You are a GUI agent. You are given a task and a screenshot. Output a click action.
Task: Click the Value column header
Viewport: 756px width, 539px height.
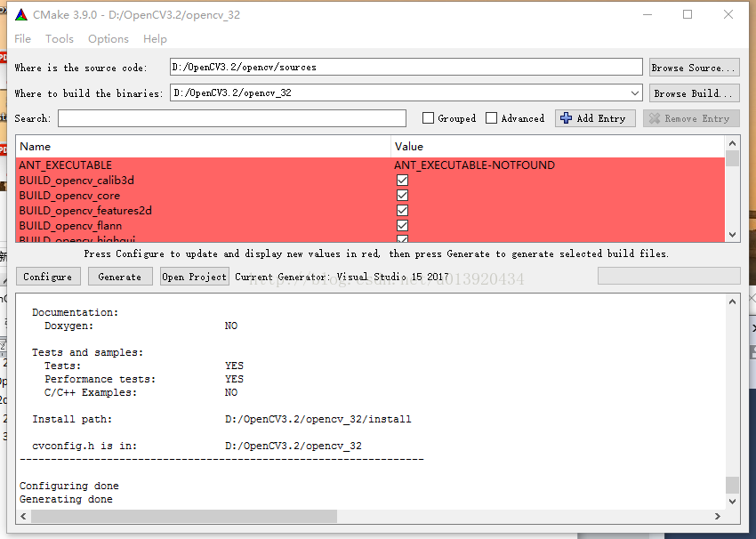pos(558,147)
